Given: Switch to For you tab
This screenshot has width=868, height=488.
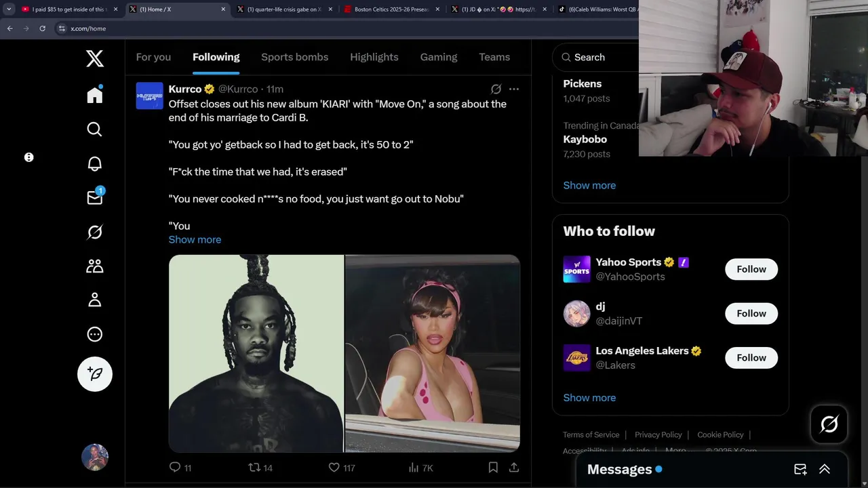Looking at the screenshot, I should [x=153, y=57].
